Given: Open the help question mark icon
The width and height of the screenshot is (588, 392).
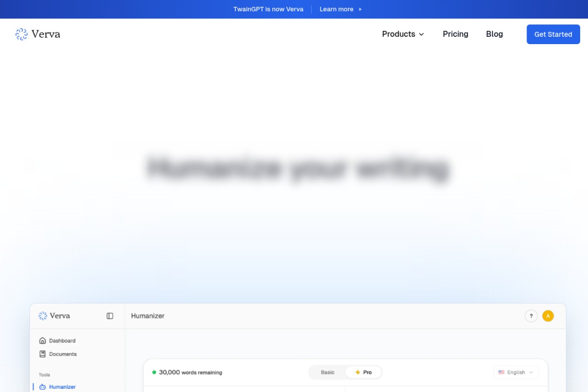Looking at the screenshot, I should coord(531,316).
